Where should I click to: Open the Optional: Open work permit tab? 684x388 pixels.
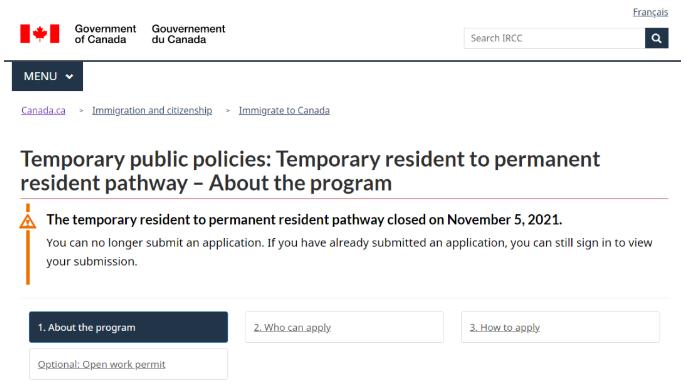point(128,364)
